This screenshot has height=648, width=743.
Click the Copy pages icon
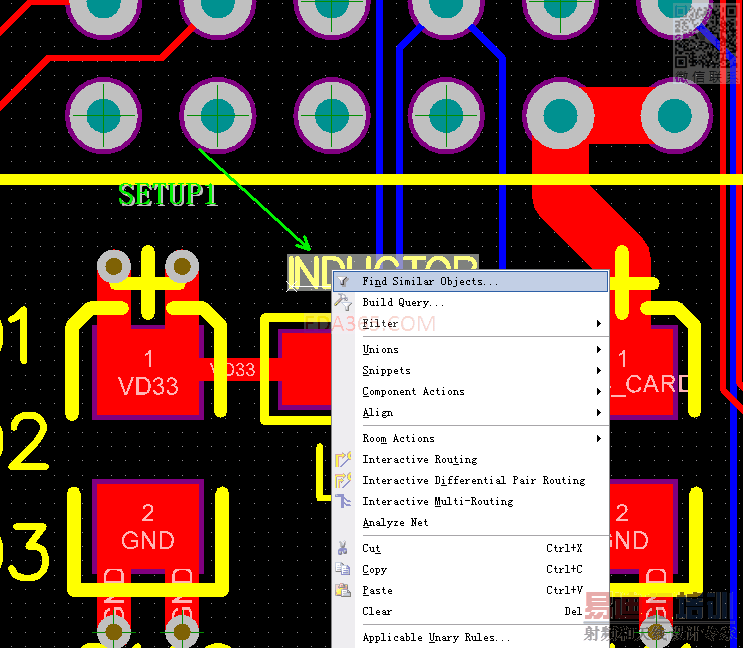[343, 569]
